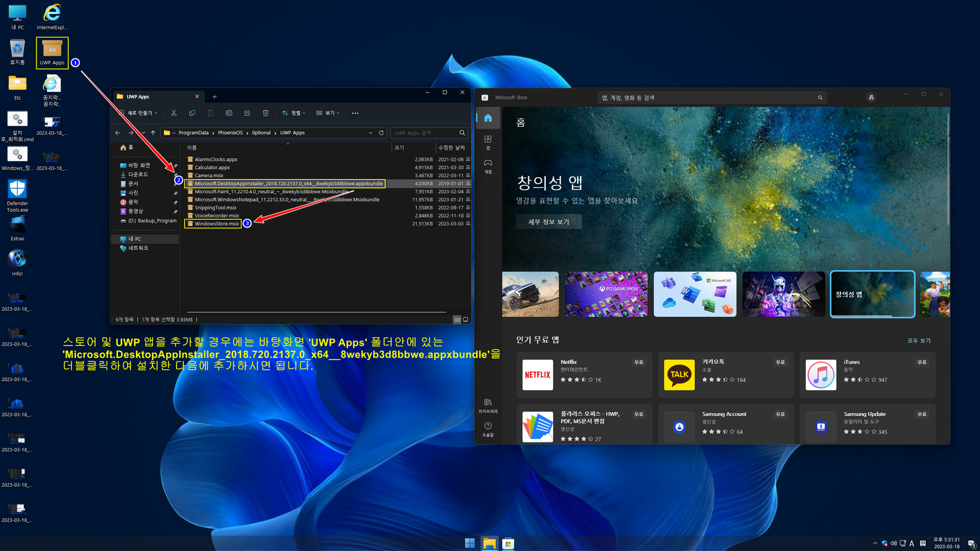Select the Internet Explorer desktop shortcut
Viewport: 980px width, 551px height.
52,16
